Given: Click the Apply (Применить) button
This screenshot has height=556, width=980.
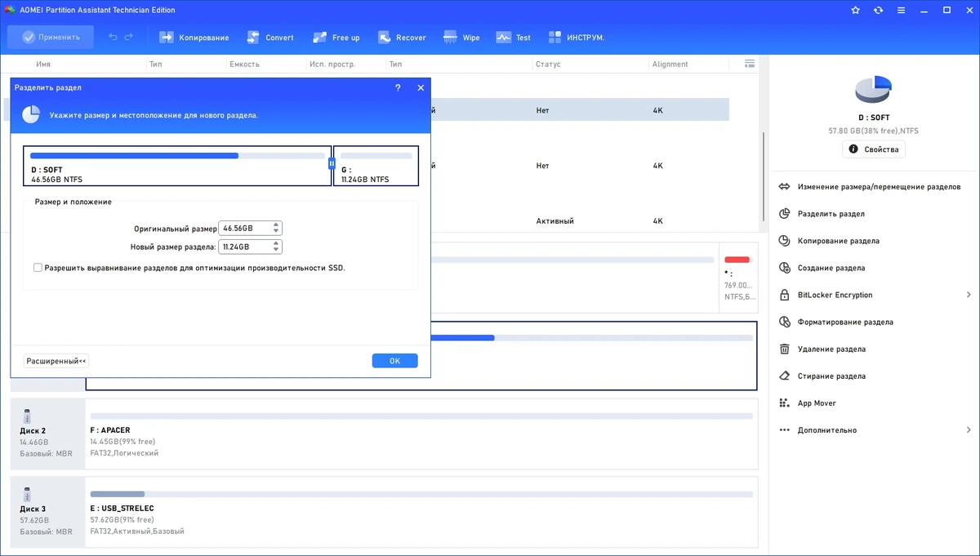Looking at the screenshot, I should pyautogui.click(x=51, y=37).
